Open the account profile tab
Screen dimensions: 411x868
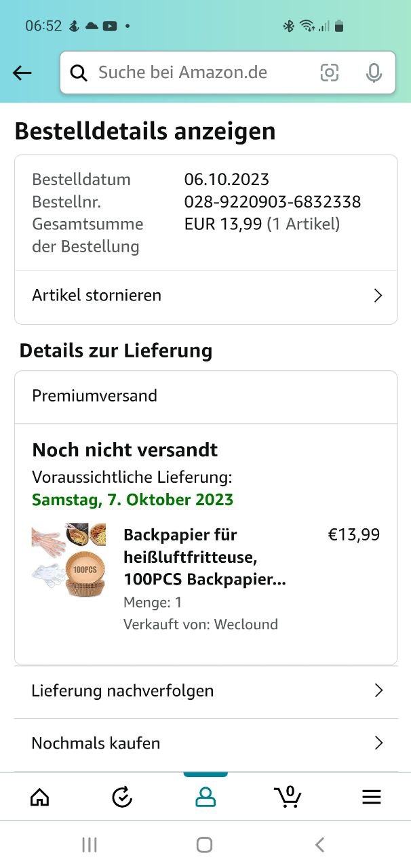coord(206,797)
